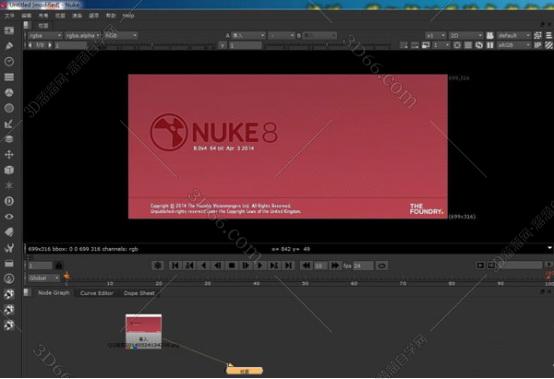Click the fps value field
Viewport: 554px width, 379px height.
point(363,265)
